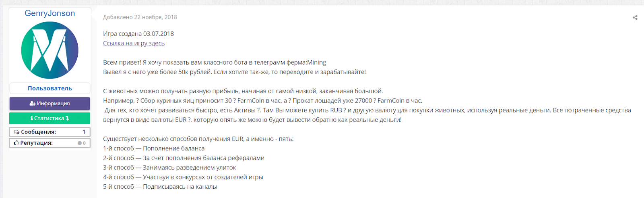Click the '1-й способ — Пополнение баланса' line
The image size is (644, 198).
pos(154,148)
